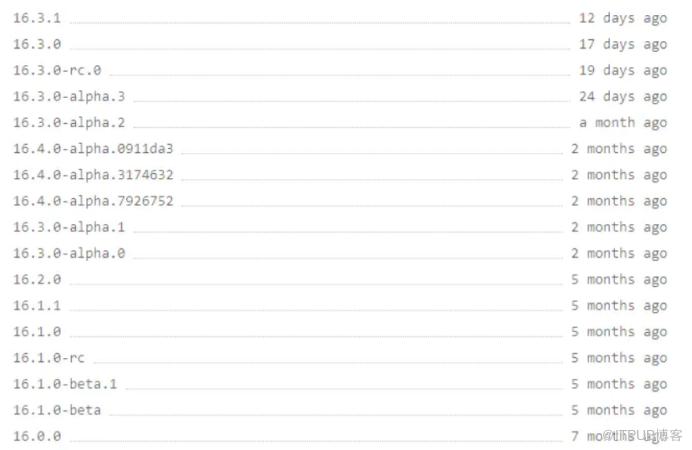Open version 16.0.0 link
This screenshot has height=450, width=692.
(37, 436)
